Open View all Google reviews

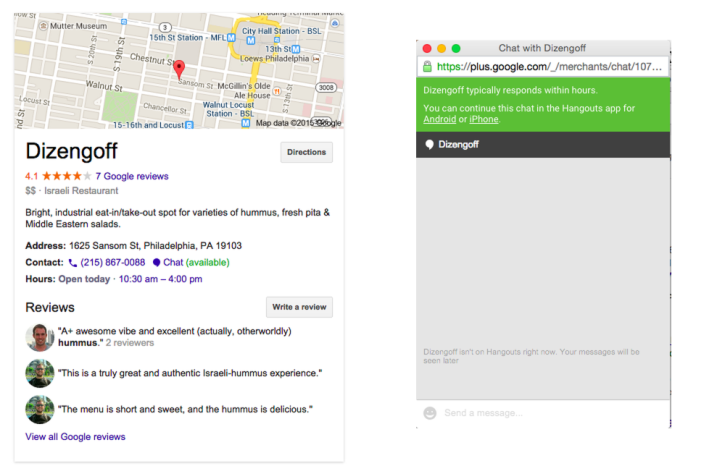click(76, 436)
